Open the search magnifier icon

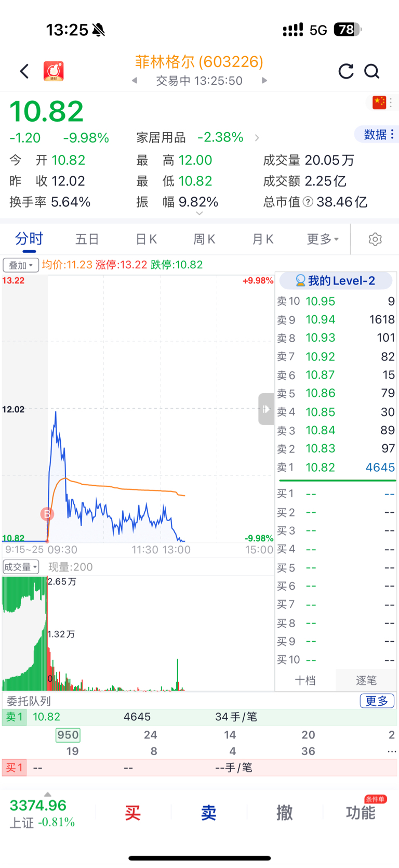(372, 71)
